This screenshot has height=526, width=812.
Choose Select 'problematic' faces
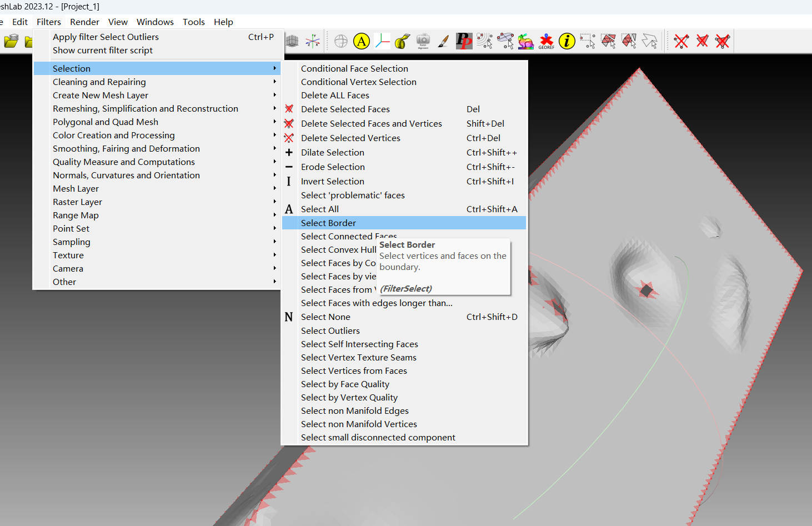(x=404, y=195)
